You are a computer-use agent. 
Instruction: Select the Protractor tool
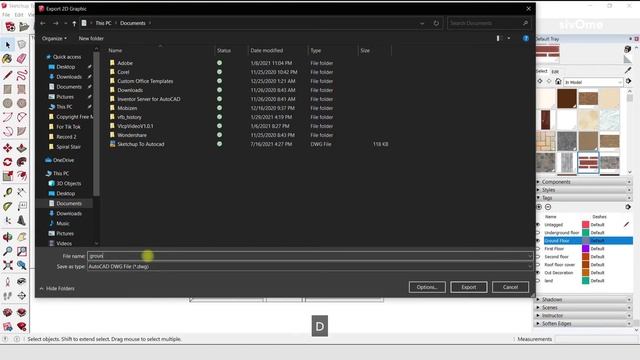pos(7,207)
